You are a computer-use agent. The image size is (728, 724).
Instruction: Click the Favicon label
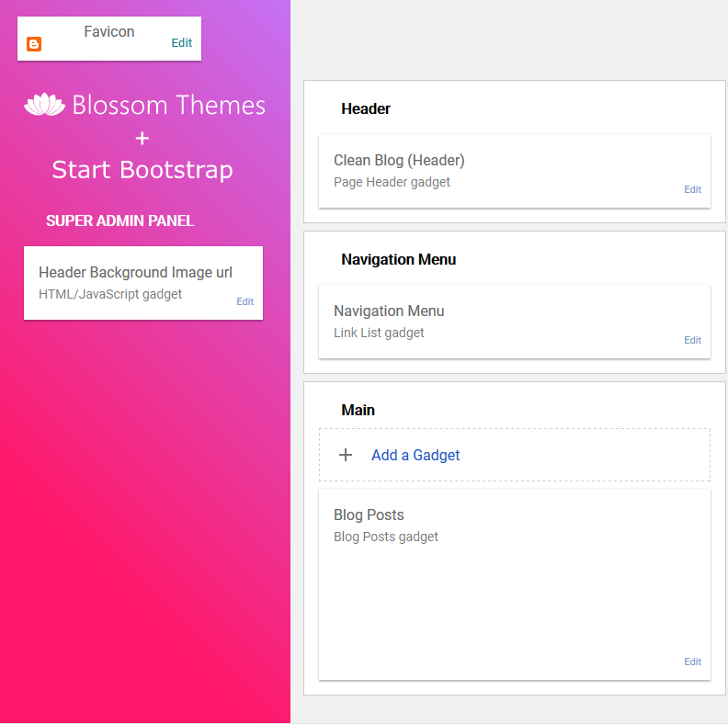(x=109, y=31)
